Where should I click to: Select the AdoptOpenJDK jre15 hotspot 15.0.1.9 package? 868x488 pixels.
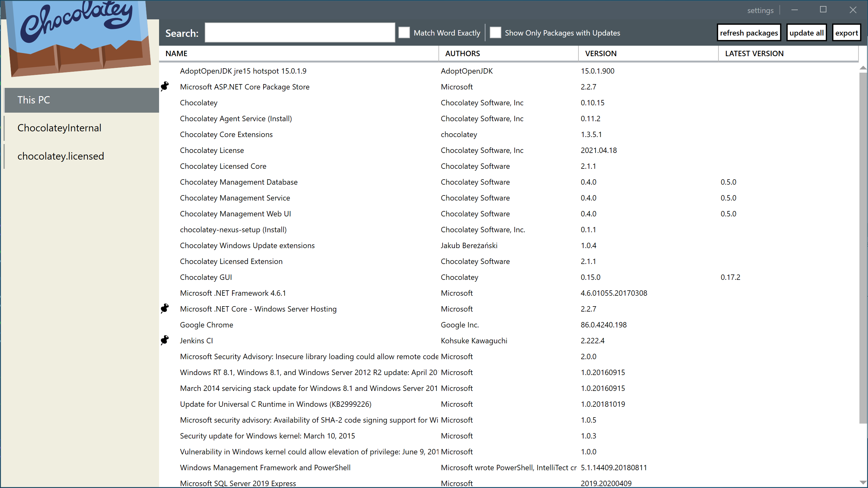(509, 71)
